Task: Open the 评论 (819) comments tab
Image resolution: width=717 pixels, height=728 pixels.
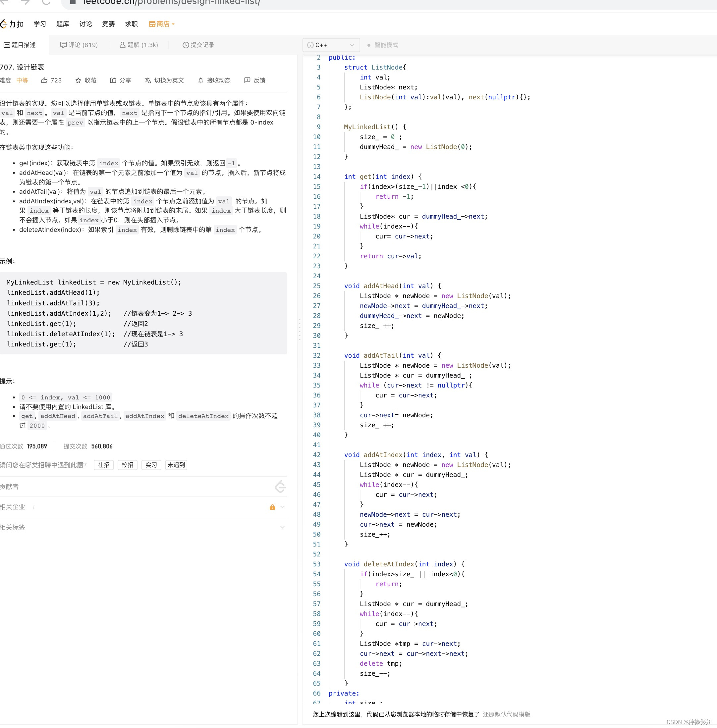Action: click(79, 45)
